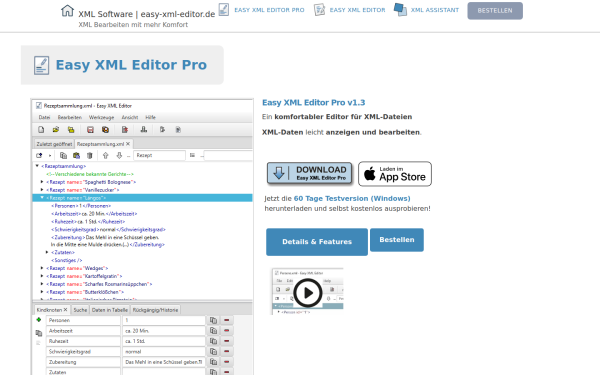Open the Daten in Tabelle tab
Viewport: 600px width, 375px height.
point(109,310)
